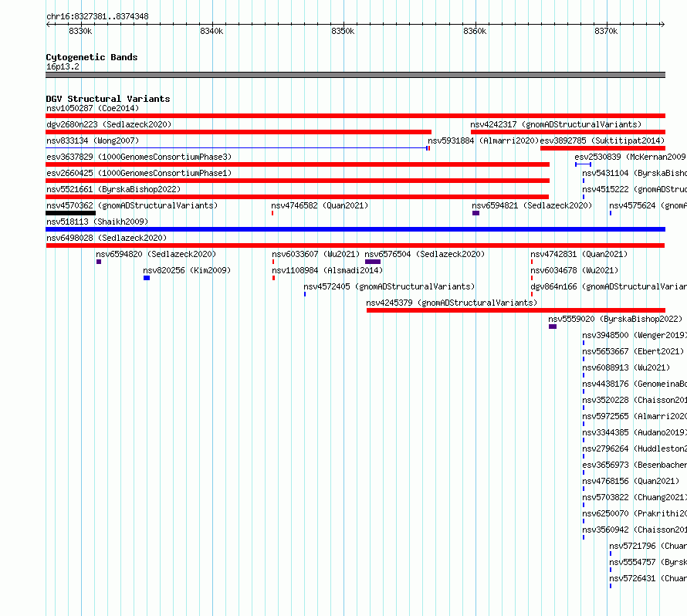Select nsv2796264 (Huddleston) variant label

[x=635, y=448]
